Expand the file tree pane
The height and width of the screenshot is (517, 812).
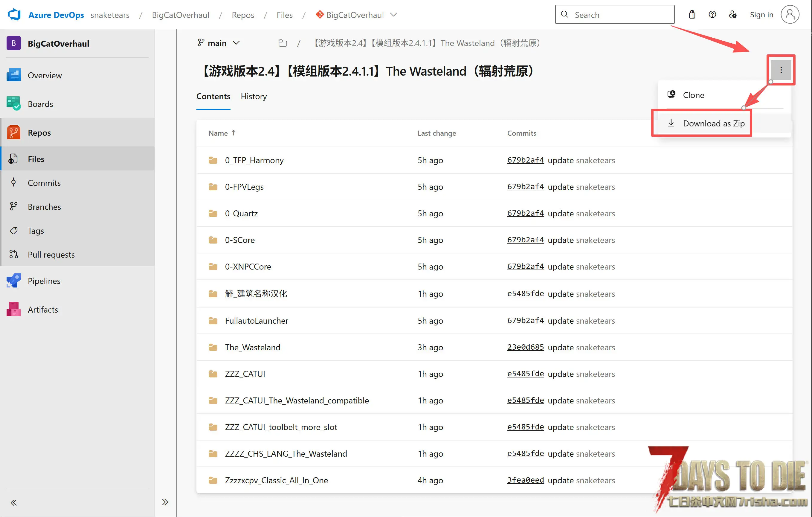pos(165,502)
